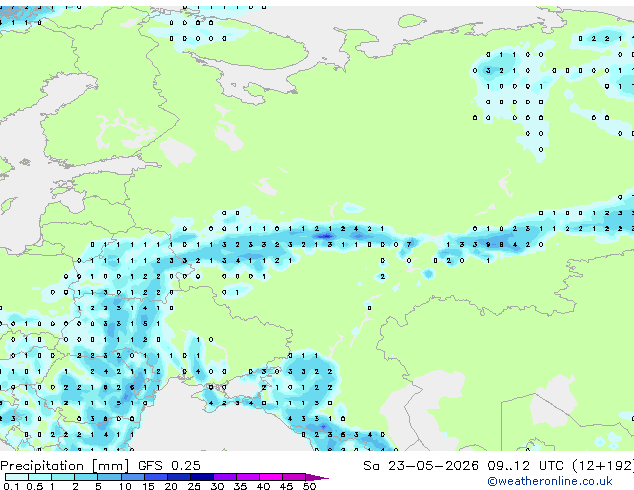Click the 10 mm blue legend swatch
Screen dimensions: 634x490
(132, 477)
